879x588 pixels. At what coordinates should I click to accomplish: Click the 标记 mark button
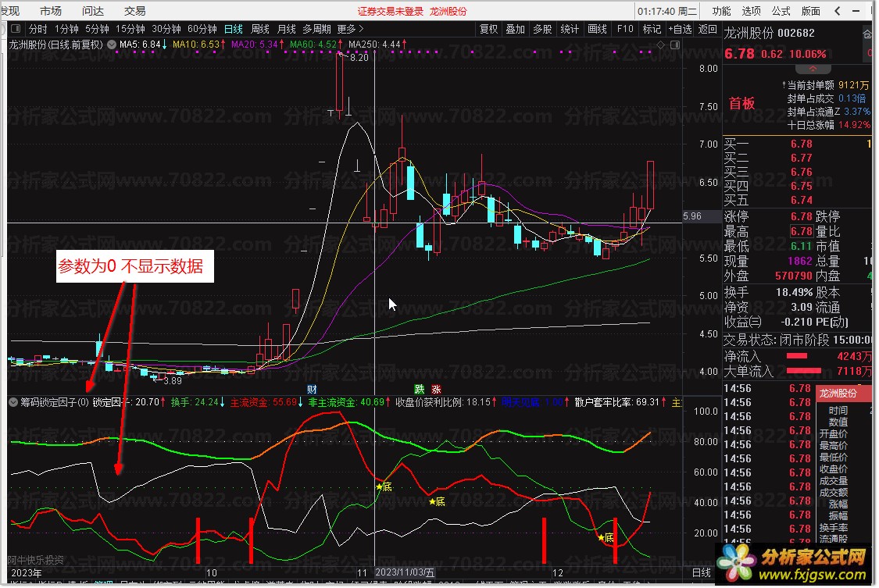point(652,29)
